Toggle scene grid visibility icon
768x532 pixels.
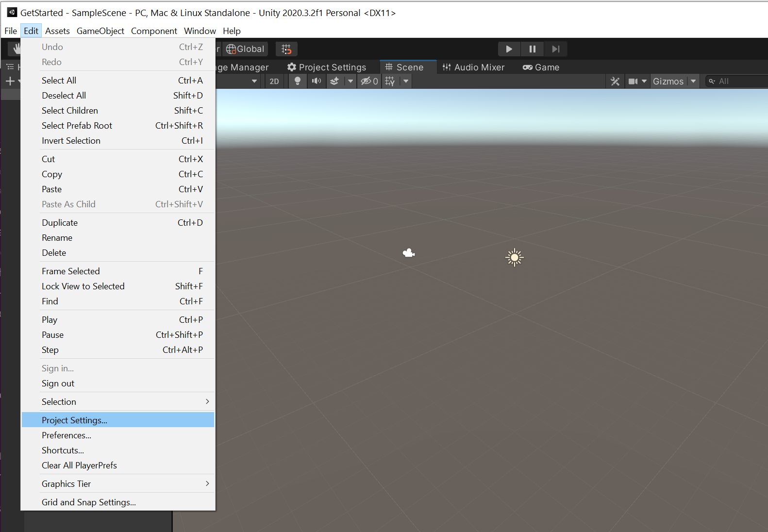390,81
